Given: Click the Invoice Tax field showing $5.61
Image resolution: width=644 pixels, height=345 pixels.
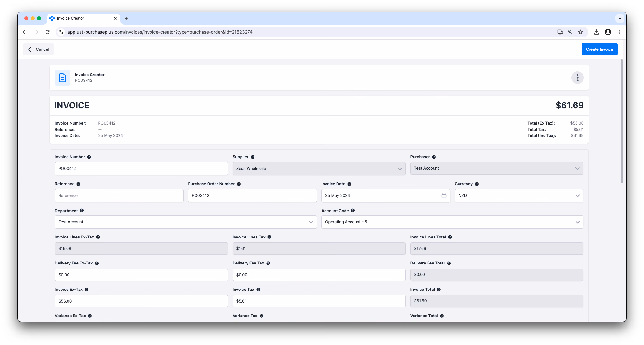Looking at the screenshot, I should [319, 301].
